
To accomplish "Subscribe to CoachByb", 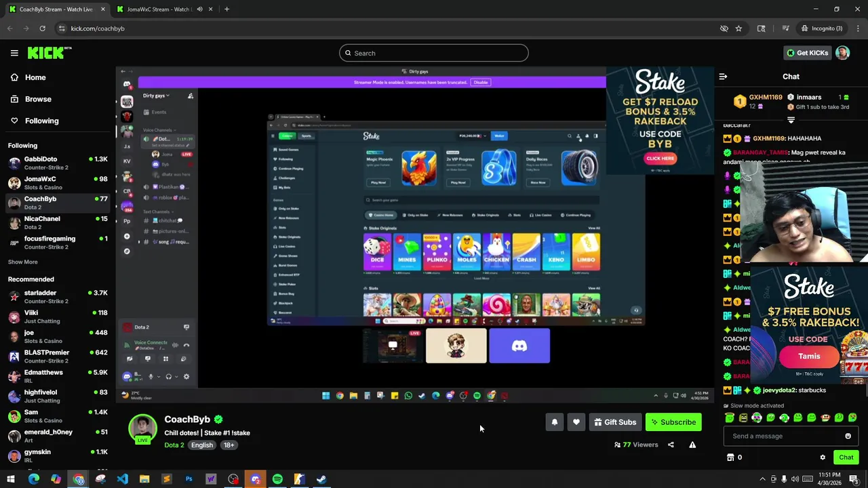I will pos(673,422).
